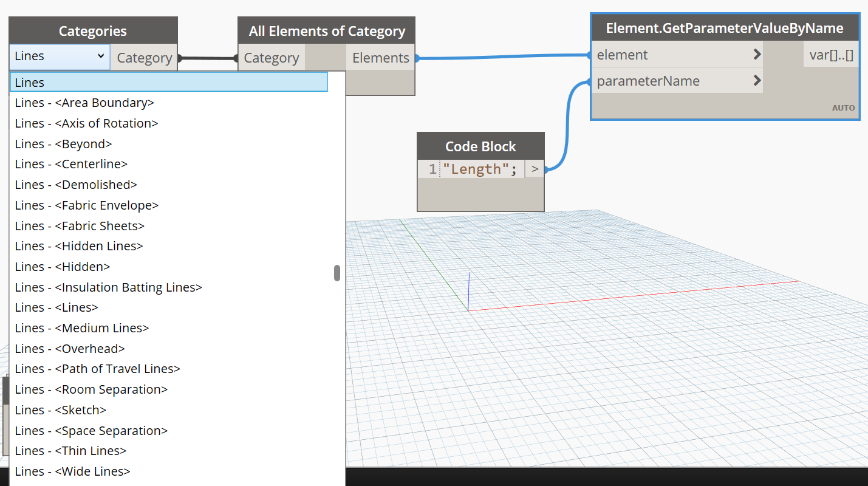Open parameterName port chevron
868x486 pixels.
point(757,80)
